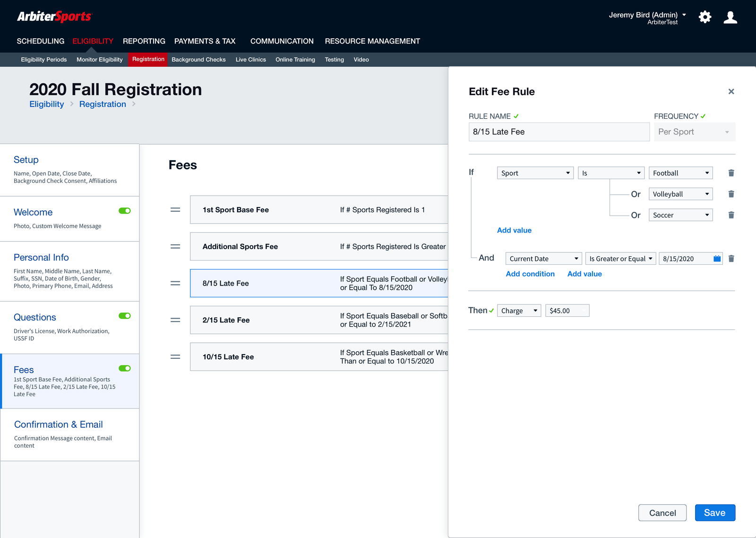Grab drag handle for Additional Sports Fee

click(x=175, y=247)
